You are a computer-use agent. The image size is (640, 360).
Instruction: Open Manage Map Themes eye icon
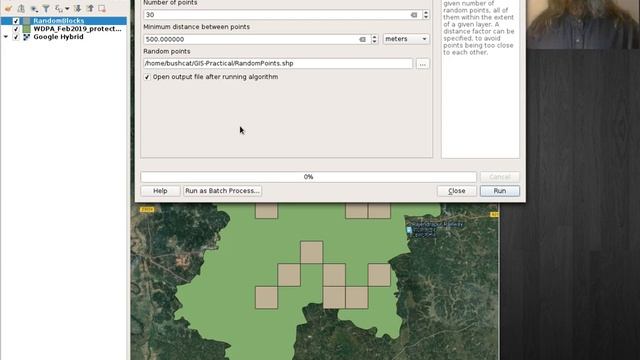pyautogui.click(x=34, y=8)
